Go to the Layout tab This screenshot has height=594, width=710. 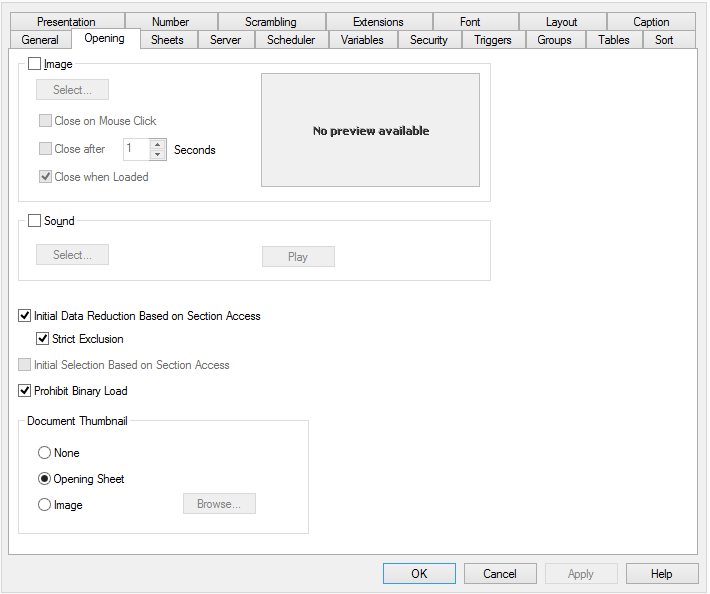pyautogui.click(x=561, y=22)
